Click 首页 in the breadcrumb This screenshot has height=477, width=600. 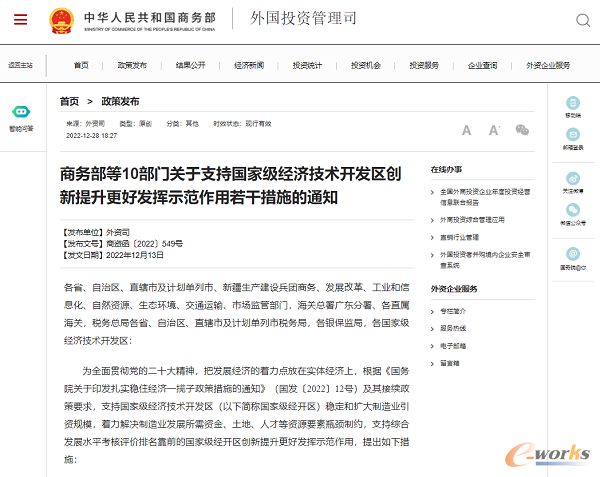point(69,101)
